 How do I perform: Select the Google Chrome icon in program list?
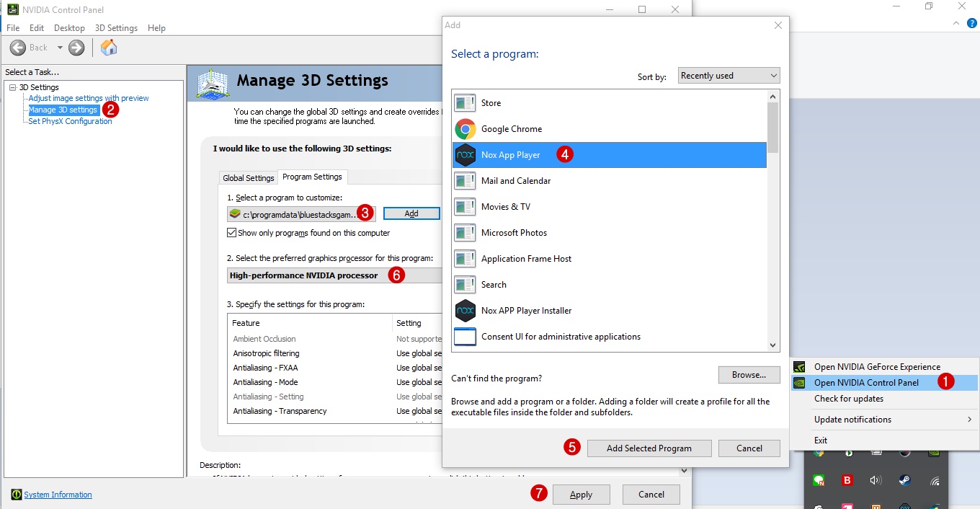465,129
